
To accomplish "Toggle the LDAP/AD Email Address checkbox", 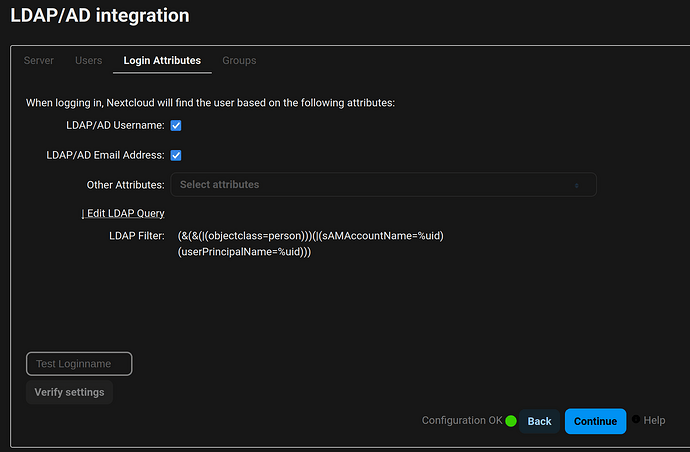I will pos(176,155).
